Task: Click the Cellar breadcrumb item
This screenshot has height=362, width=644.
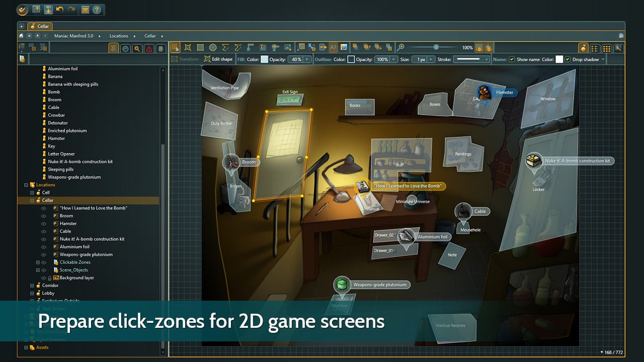Action: click(x=150, y=36)
